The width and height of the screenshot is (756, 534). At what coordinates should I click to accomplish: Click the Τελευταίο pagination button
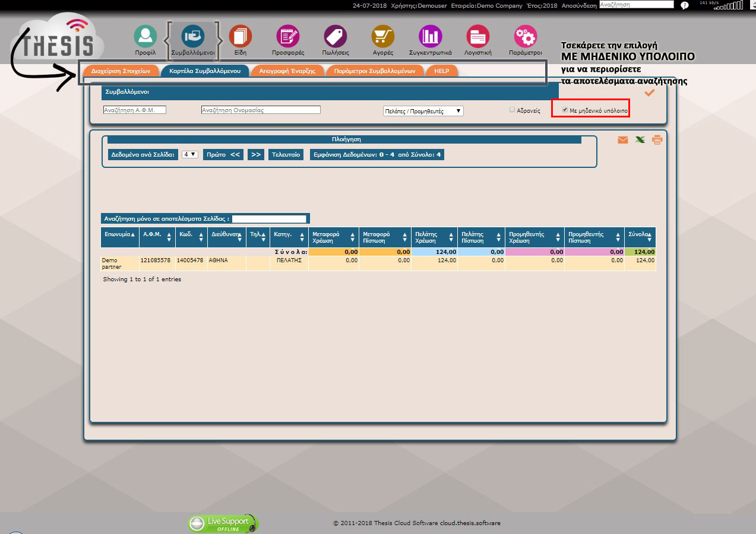click(286, 155)
